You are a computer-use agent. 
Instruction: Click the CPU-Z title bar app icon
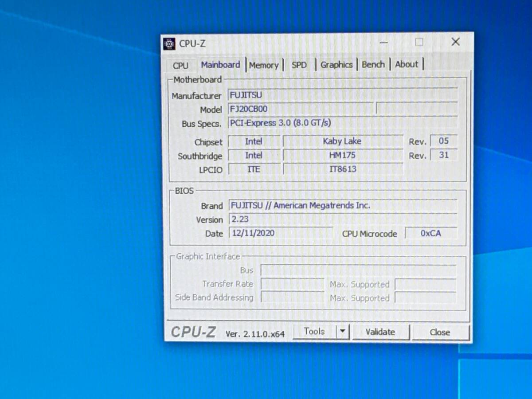(x=169, y=43)
